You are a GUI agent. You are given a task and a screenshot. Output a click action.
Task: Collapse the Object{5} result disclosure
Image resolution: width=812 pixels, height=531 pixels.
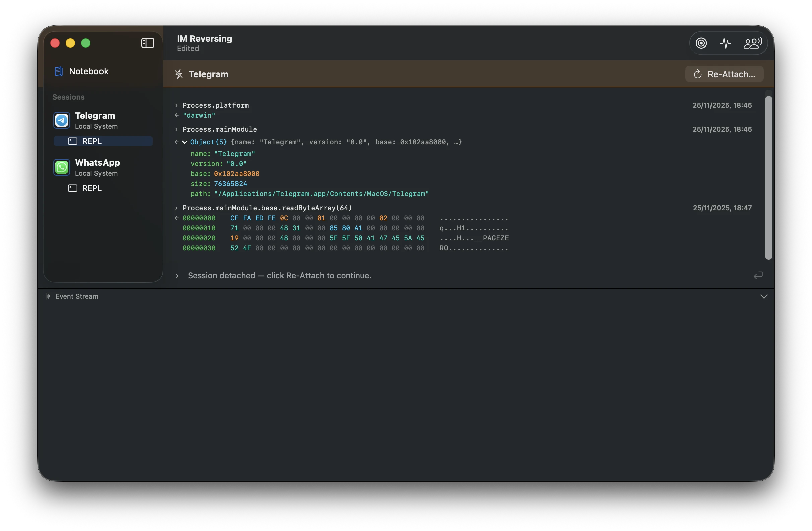click(x=185, y=142)
